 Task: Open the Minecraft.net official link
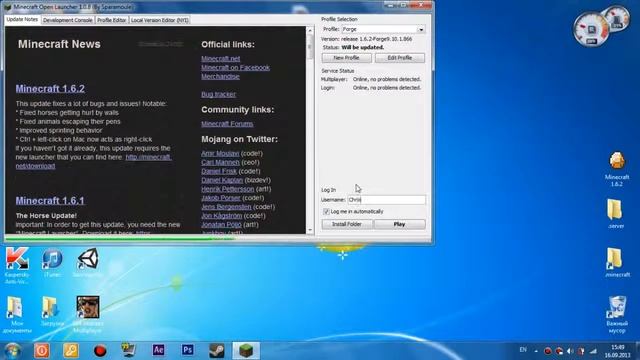click(220, 58)
